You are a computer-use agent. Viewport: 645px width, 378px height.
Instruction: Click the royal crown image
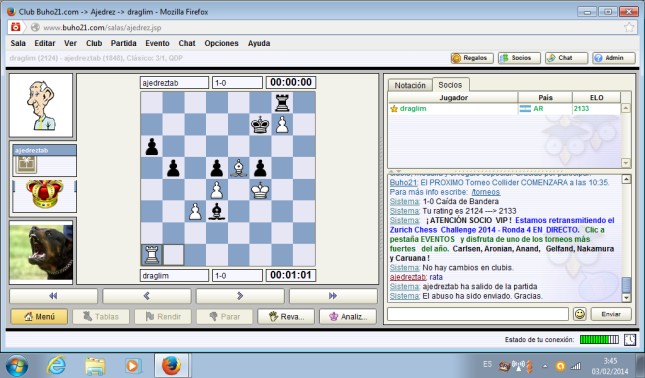[44, 194]
